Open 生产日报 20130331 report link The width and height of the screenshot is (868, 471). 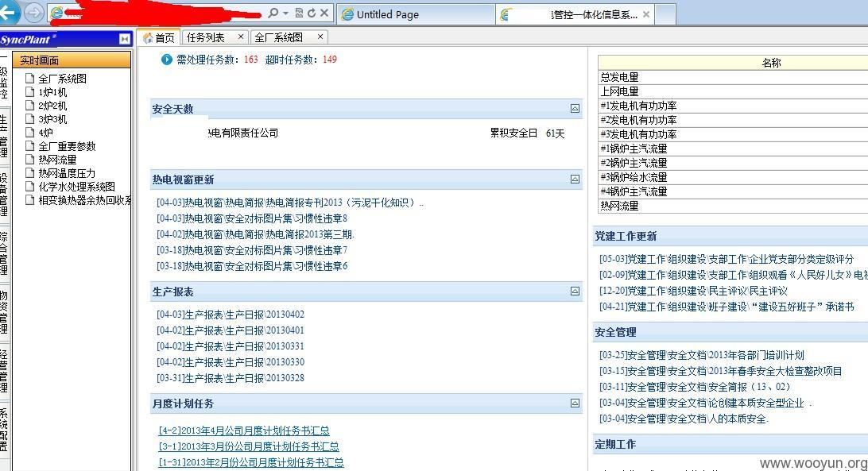click(231, 346)
